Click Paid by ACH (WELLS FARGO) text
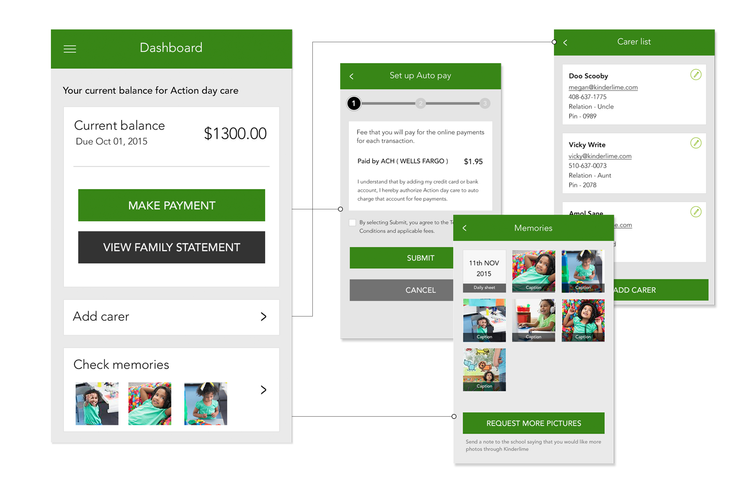The height and width of the screenshot is (482, 750). [x=403, y=161]
